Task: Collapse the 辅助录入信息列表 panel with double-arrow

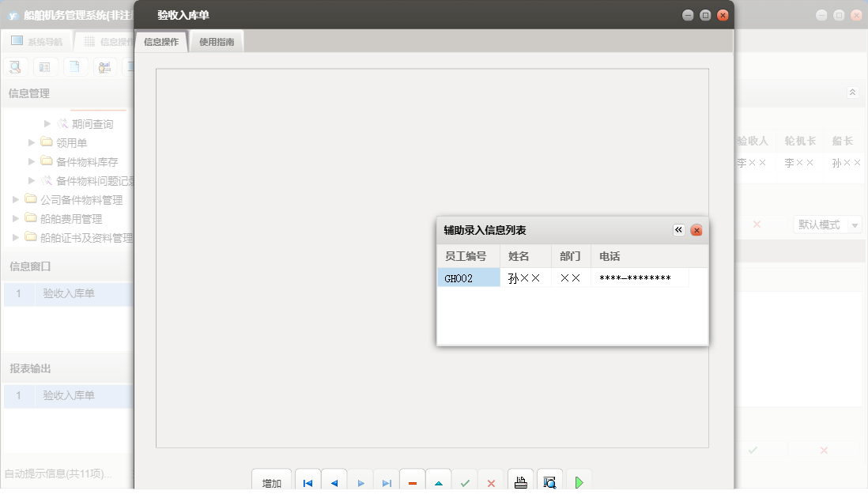Action: tap(678, 230)
